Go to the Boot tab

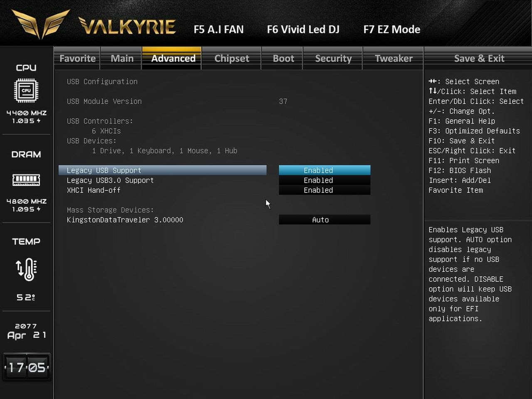click(x=283, y=59)
